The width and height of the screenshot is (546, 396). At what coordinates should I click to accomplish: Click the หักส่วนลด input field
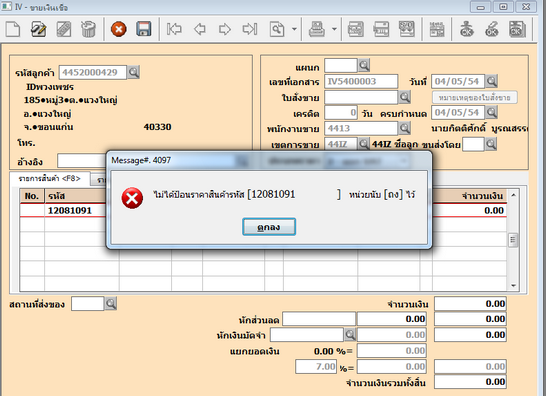tap(319, 319)
